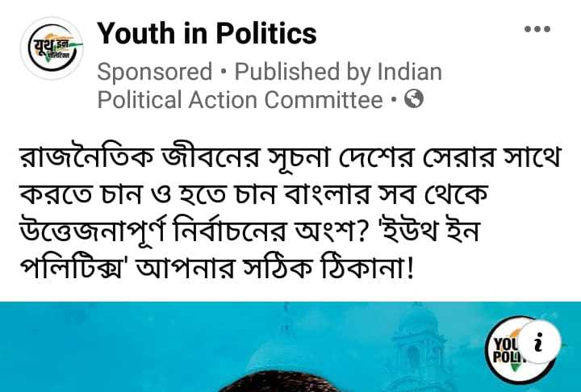The height and width of the screenshot is (392, 581).
Task: Open the three-dot post options menu
Action: (537, 29)
